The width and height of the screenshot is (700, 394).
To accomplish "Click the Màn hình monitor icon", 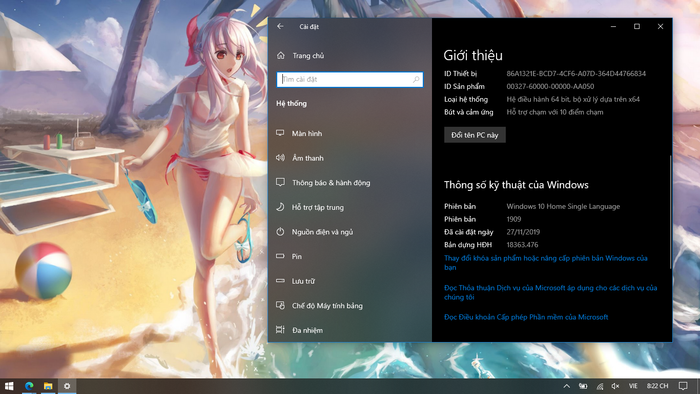I will point(280,133).
